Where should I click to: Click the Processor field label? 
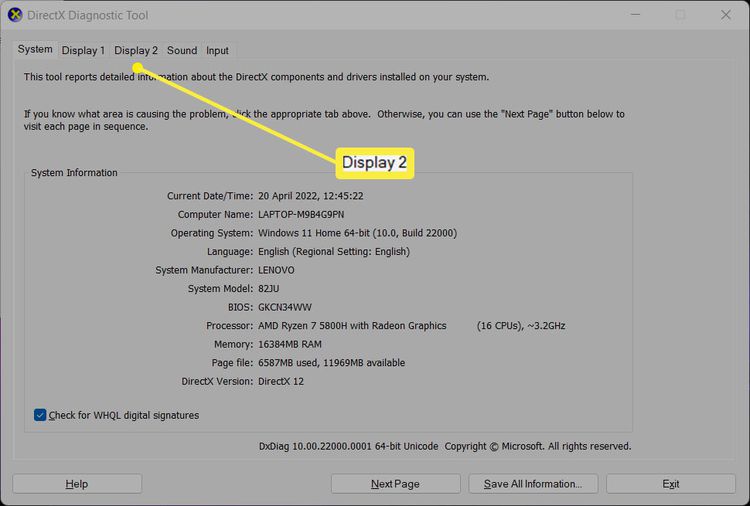pyautogui.click(x=229, y=326)
